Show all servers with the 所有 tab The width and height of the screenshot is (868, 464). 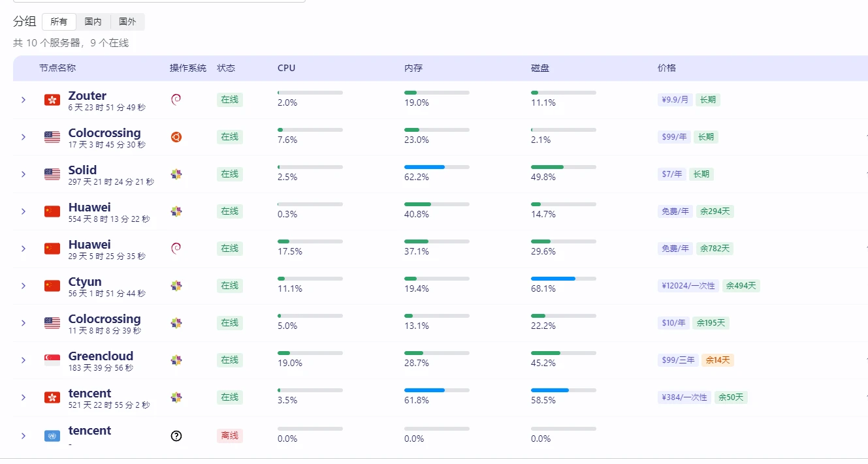click(59, 22)
